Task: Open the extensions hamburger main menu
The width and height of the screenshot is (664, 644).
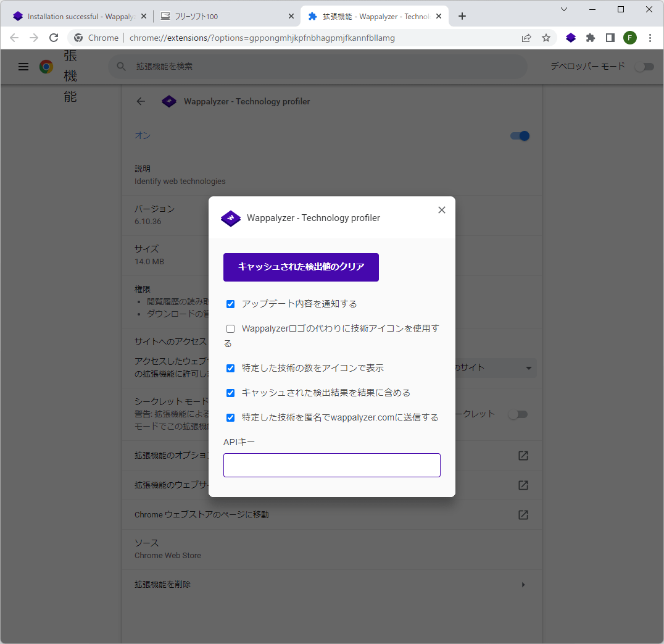Action: pos(23,67)
